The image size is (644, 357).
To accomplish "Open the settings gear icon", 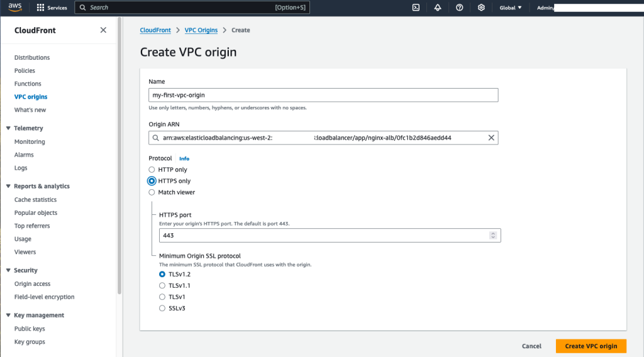I will pos(481,8).
